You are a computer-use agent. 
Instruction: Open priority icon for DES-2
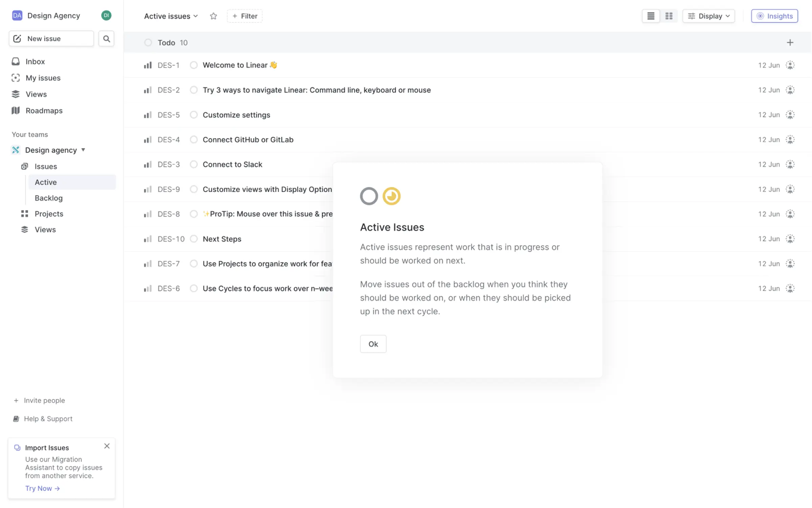point(148,90)
